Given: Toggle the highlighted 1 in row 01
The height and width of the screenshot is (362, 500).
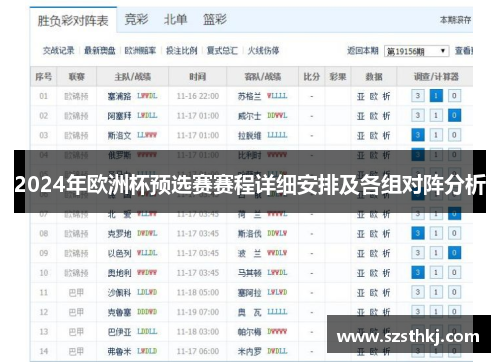Looking at the screenshot, I should pos(436,96).
